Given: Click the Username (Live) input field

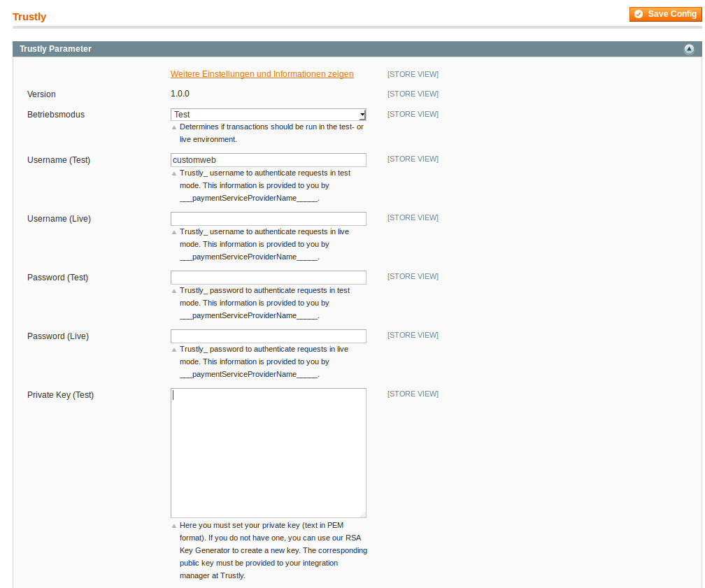Looking at the screenshot, I should (x=268, y=219).
